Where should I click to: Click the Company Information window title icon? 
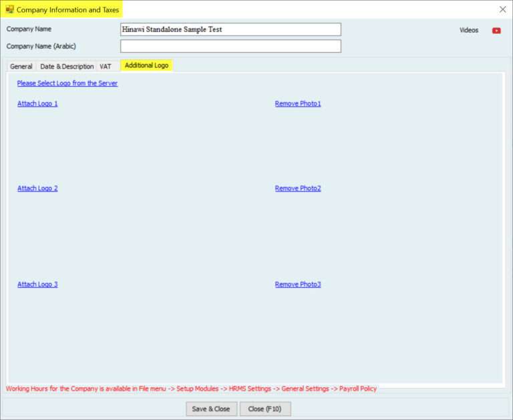tap(9, 9)
